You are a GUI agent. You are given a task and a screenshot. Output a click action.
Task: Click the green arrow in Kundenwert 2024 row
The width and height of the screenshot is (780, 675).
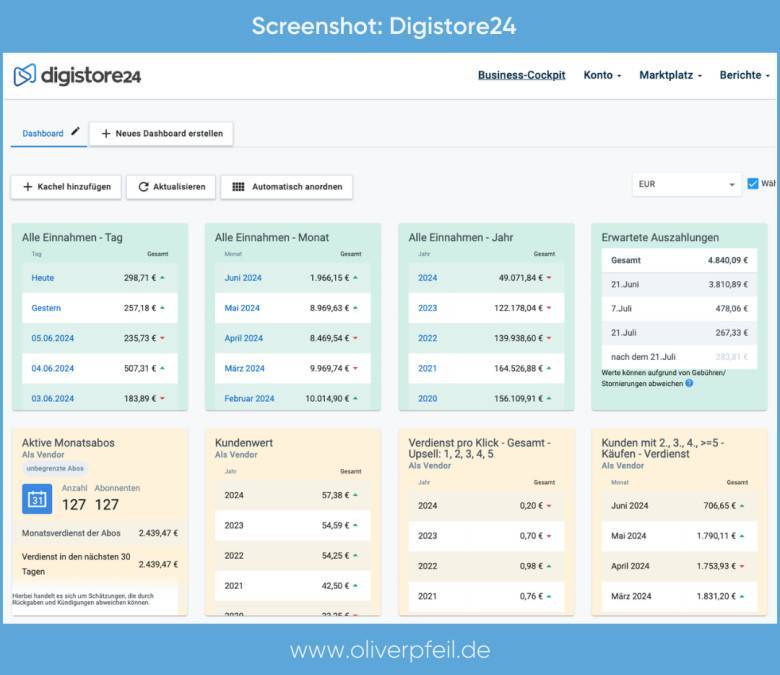click(x=356, y=495)
